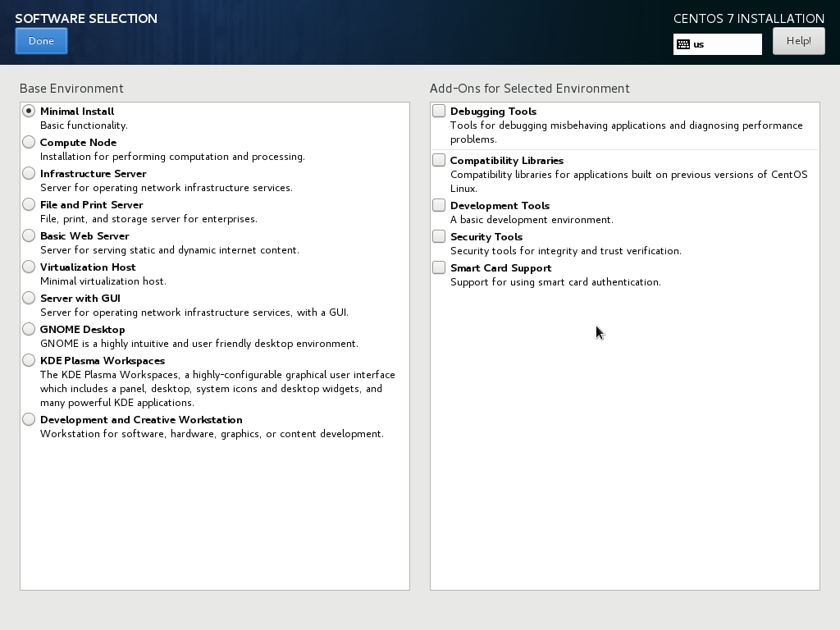This screenshot has width=840, height=630.
Task: Open the Help! button
Action: pyautogui.click(x=799, y=41)
